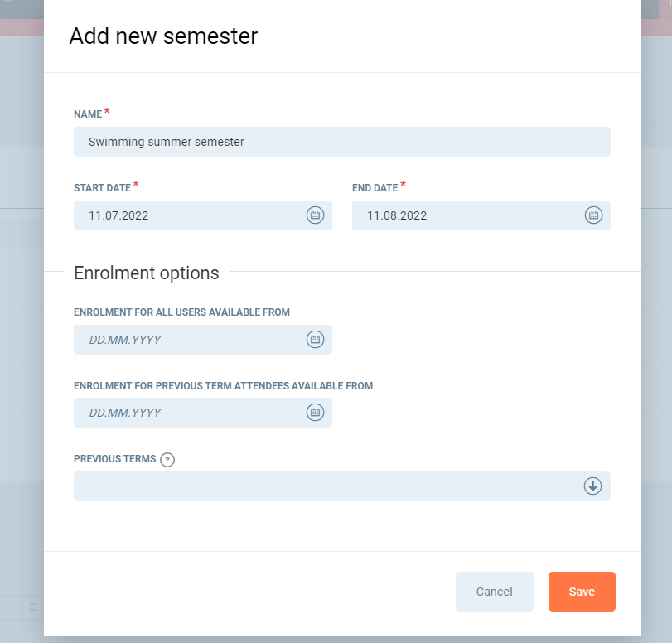Click the Previous Terms help question icon
The width and height of the screenshot is (672, 643).
pos(167,460)
